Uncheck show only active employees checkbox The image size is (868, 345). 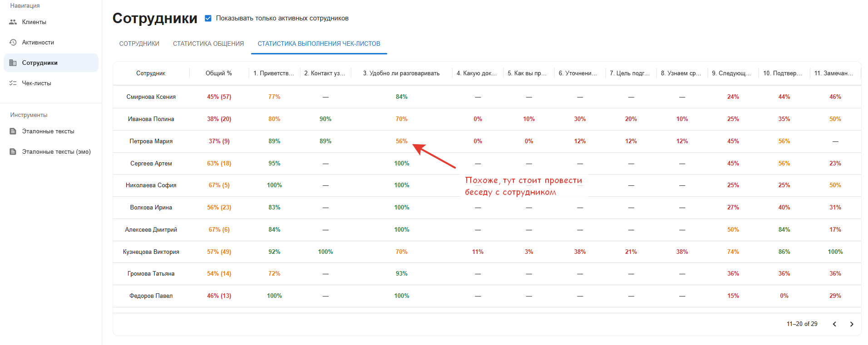point(208,18)
